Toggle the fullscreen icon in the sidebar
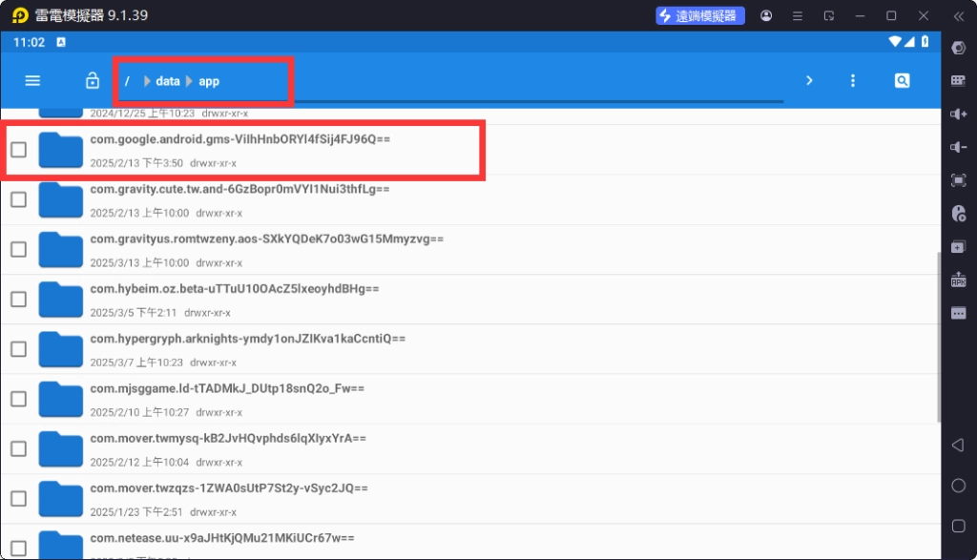The width and height of the screenshot is (977, 560). pos(958,180)
